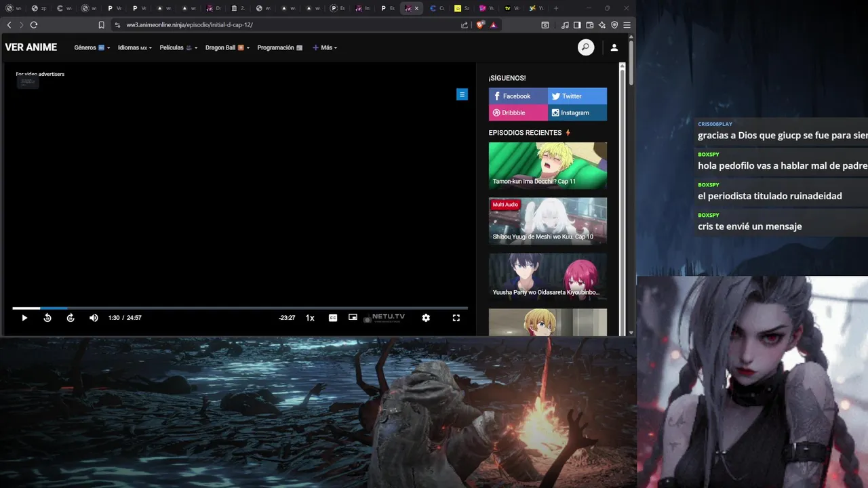This screenshot has width=868, height=488.
Task: Open the blue playlist menu icon on video
Action: (462, 95)
